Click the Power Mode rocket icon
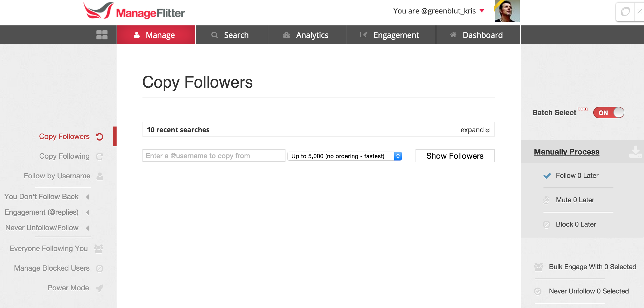The image size is (644, 308). pyautogui.click(x=99, y=288)
